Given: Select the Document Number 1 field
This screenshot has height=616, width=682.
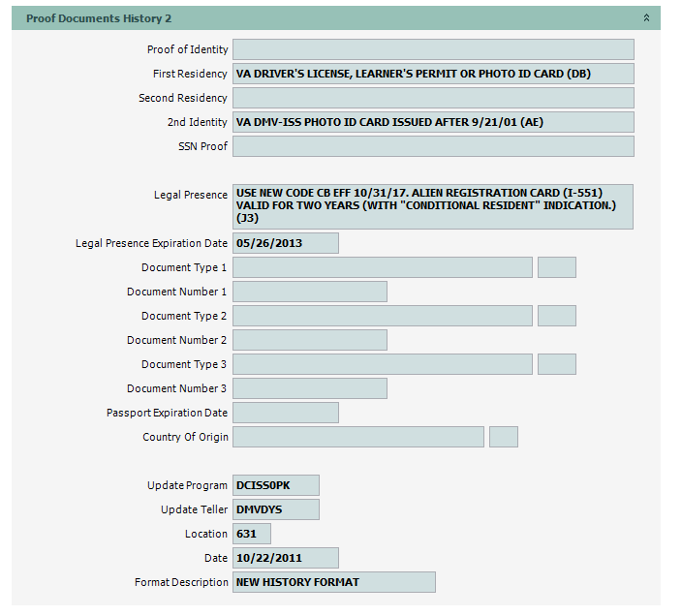Looking at the screenshot, I should (x=310, y=292).
